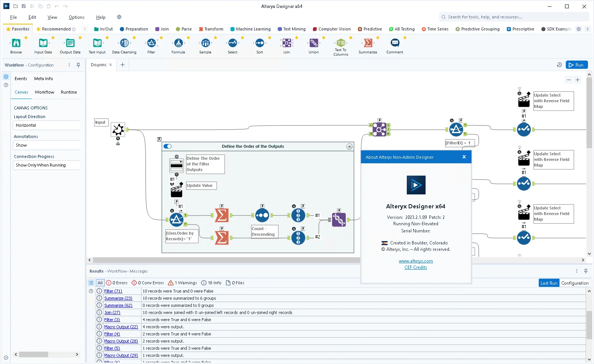Image resolution: width=594 pixels, height=364 pixels.
Task: Open Results panel options menu
Action: pos(577,271)
